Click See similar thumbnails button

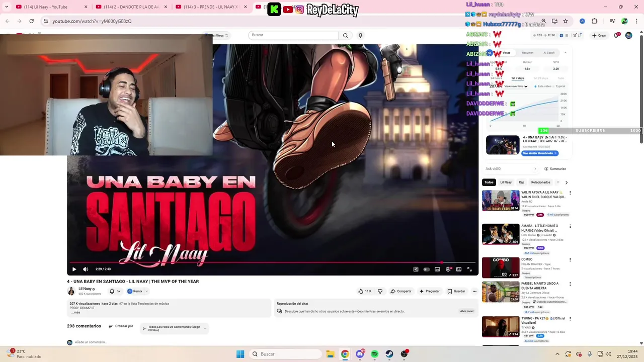click(539, 153)
